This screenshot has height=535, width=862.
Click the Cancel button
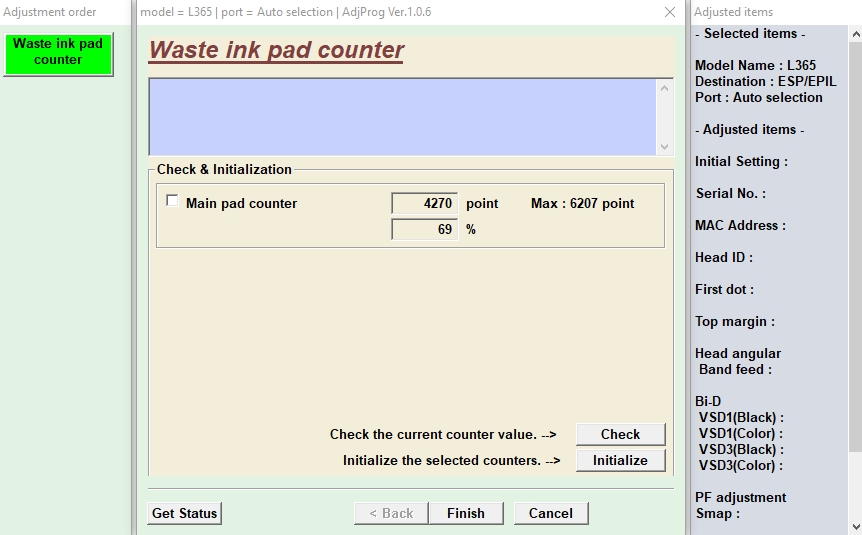coord(551,513)
